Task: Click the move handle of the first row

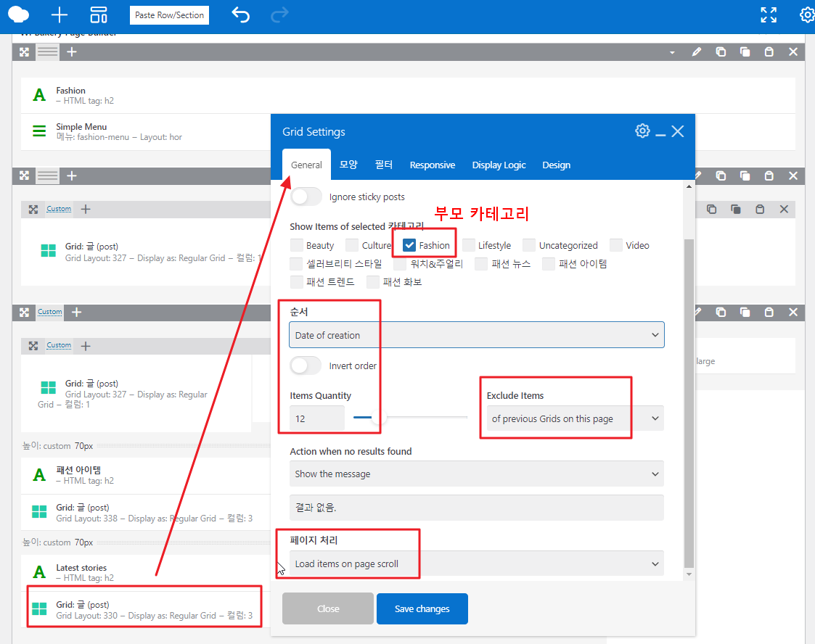Action: [x=25, y=52]
